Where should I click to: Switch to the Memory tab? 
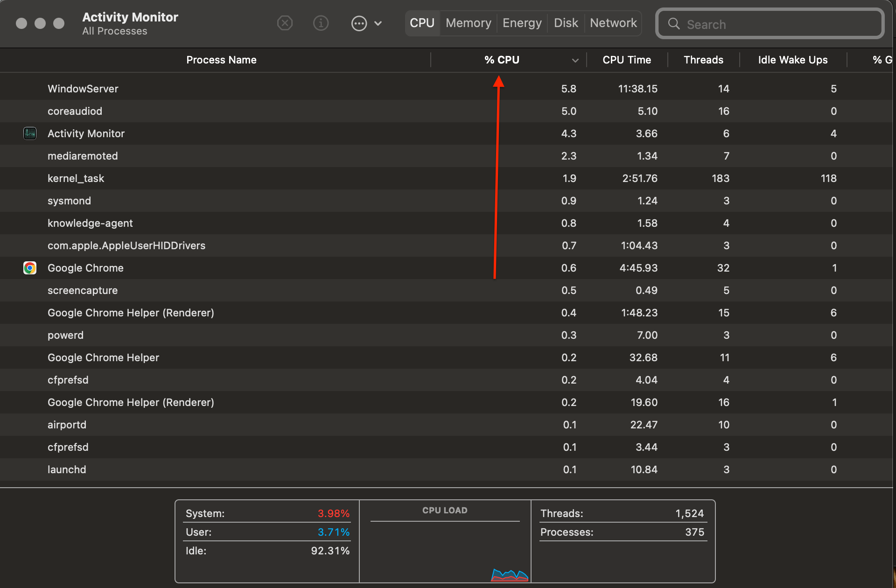468,23
